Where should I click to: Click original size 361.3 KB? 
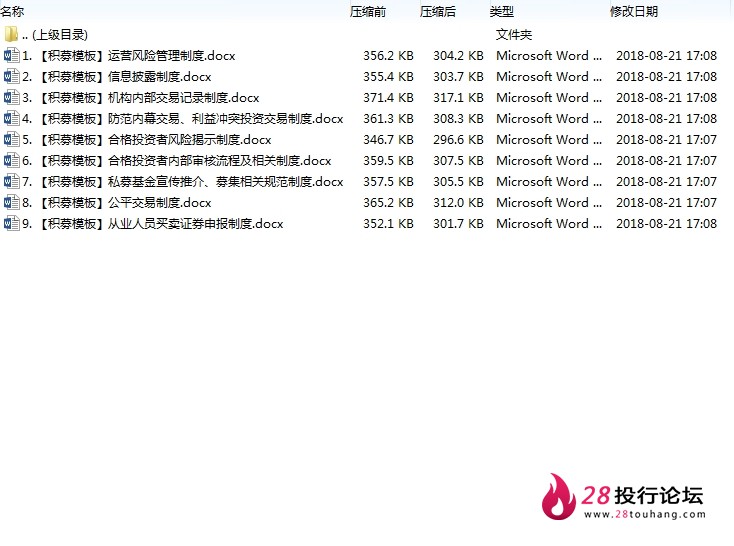point(389,118)
